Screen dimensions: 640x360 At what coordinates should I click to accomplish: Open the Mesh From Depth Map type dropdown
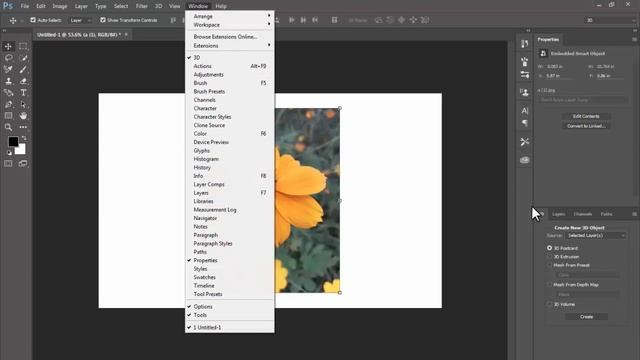(x=587, y=294)
